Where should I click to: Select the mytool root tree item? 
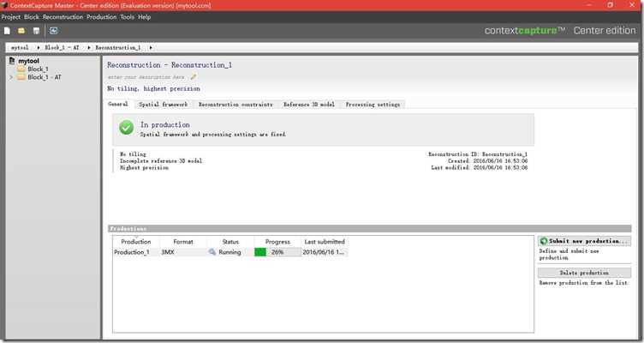point(28,61)
